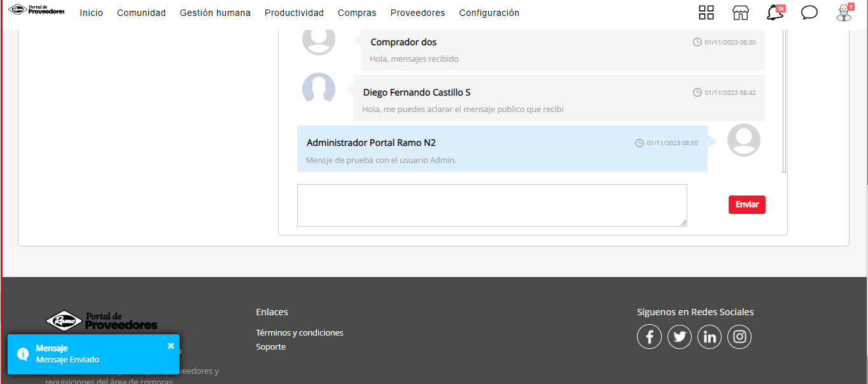Click the Portal de Proveedores header logo
Viewport: 868px width, 384px height.
pos(36,11)
